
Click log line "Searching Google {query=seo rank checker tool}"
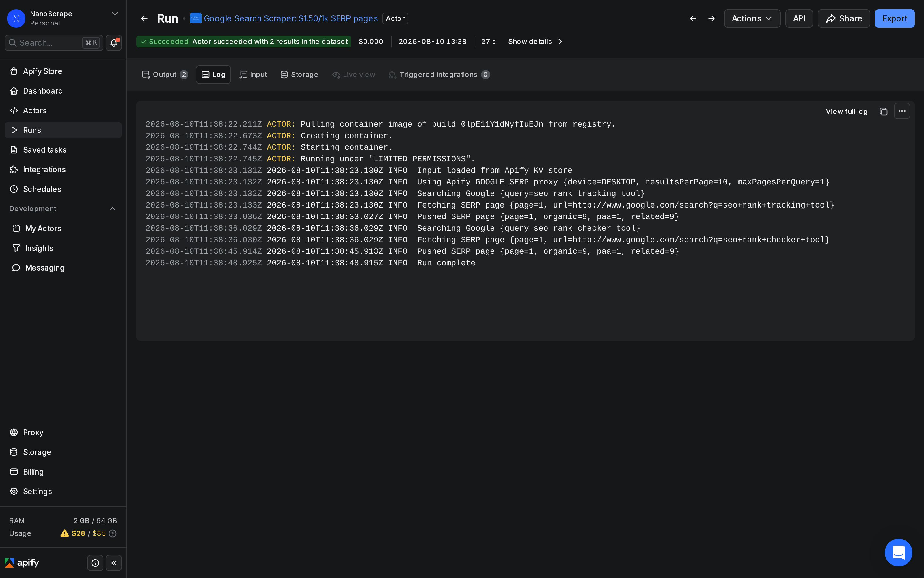click(393, 228)
